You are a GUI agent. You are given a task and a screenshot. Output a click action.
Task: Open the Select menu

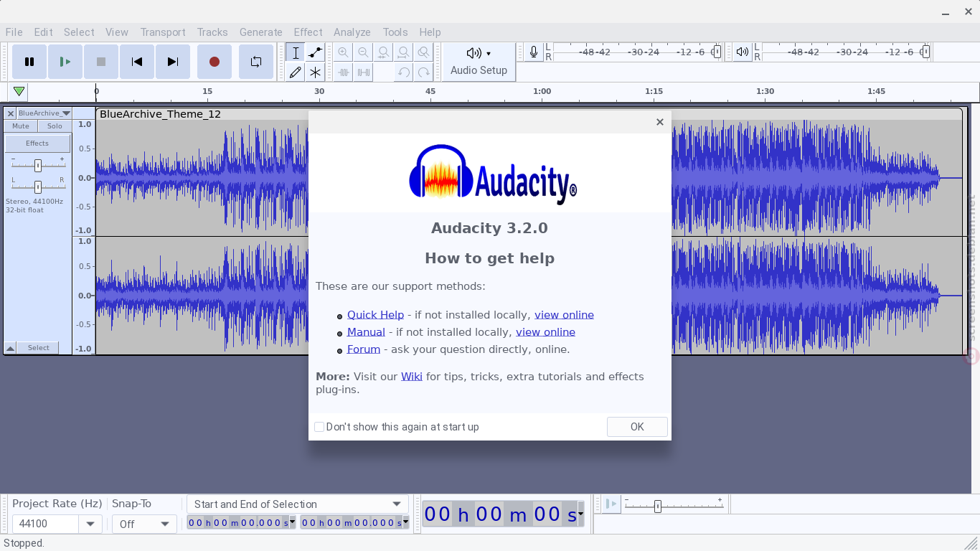[x=79, y=32]
